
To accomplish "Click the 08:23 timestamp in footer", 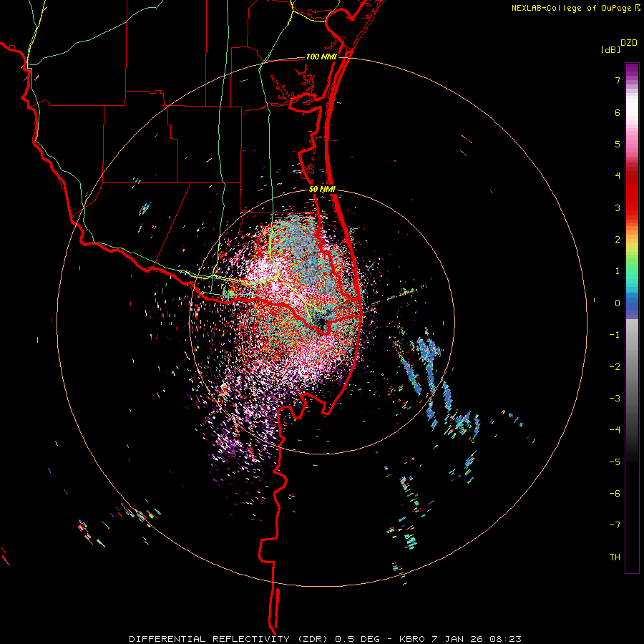I will pyautogui.click(x=506, y=639).
